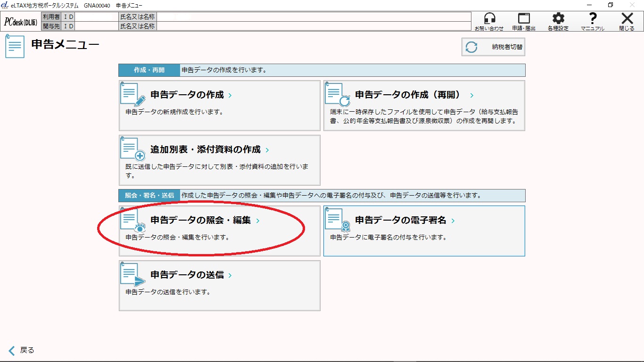Open the マニュアル question mark icon
The image size is (644, 362).
pos(593,19)
